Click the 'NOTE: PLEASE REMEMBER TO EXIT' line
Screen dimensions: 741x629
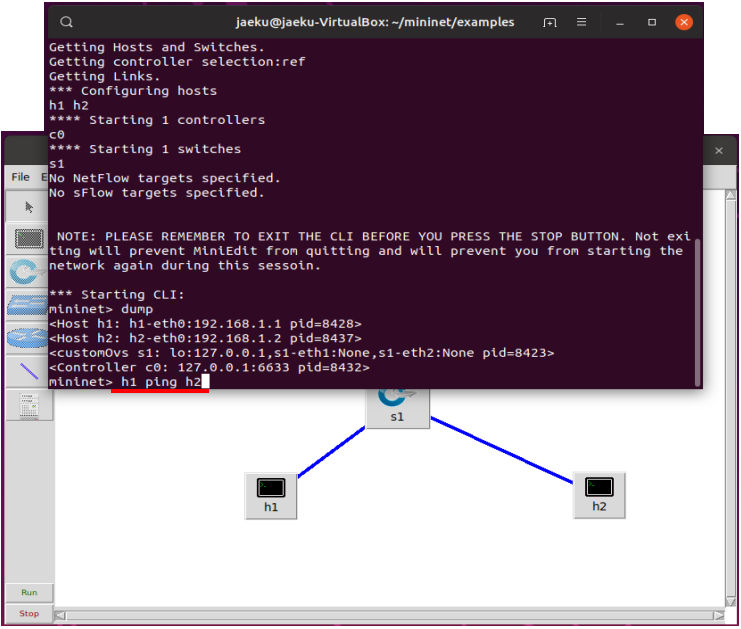(373, 236)
